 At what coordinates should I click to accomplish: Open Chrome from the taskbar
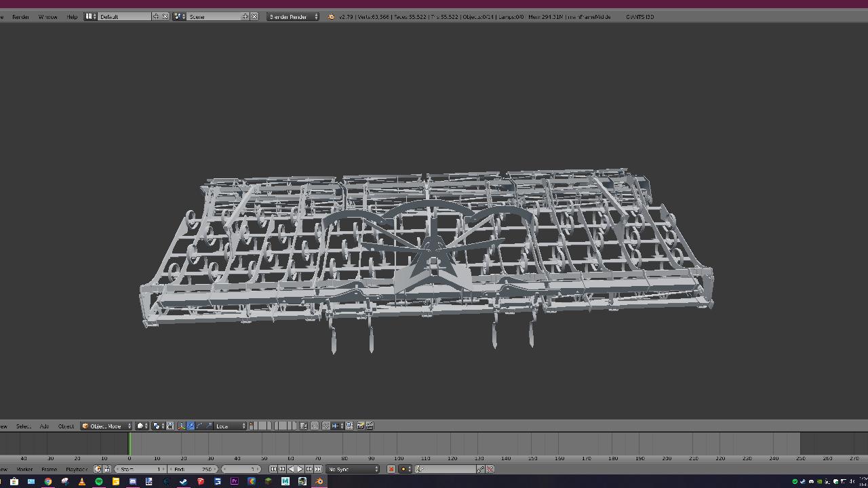pos(48,481)
